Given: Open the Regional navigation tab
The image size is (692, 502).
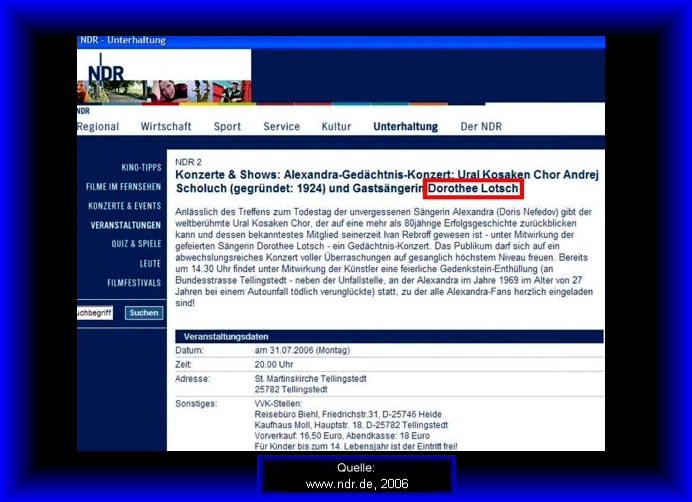Looking at the screenshot, I should tap(98, 127).
